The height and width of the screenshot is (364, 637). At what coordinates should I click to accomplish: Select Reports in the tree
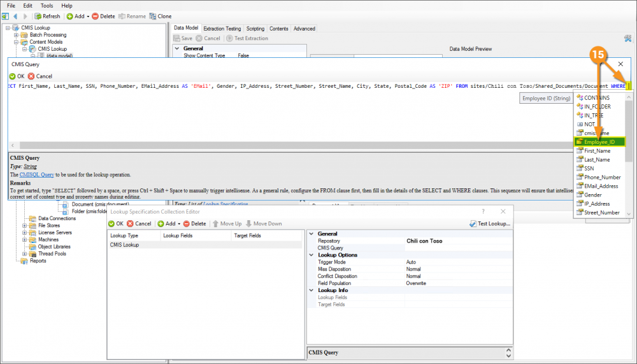coord(38,261)
